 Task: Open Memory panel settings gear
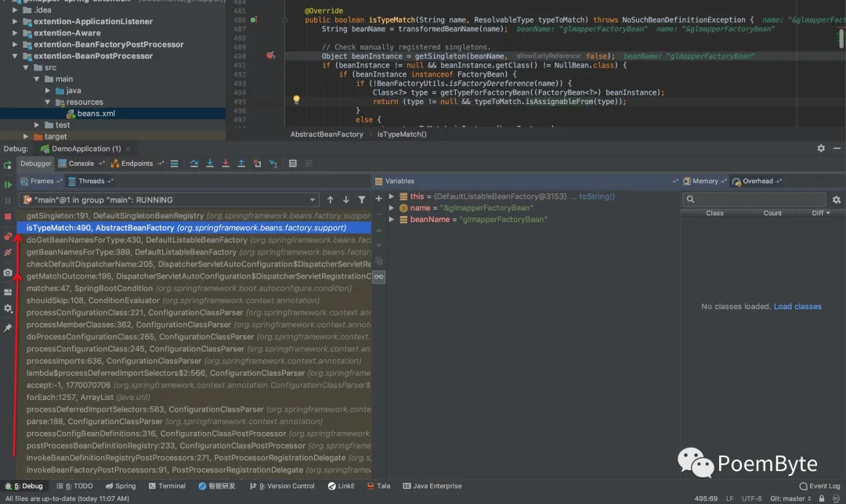(837, 200)
